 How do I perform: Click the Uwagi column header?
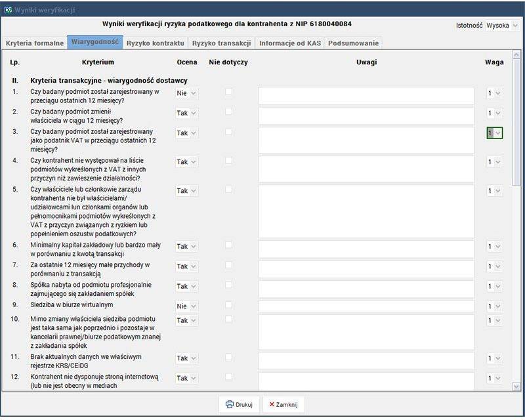click(x=367, y=62)
